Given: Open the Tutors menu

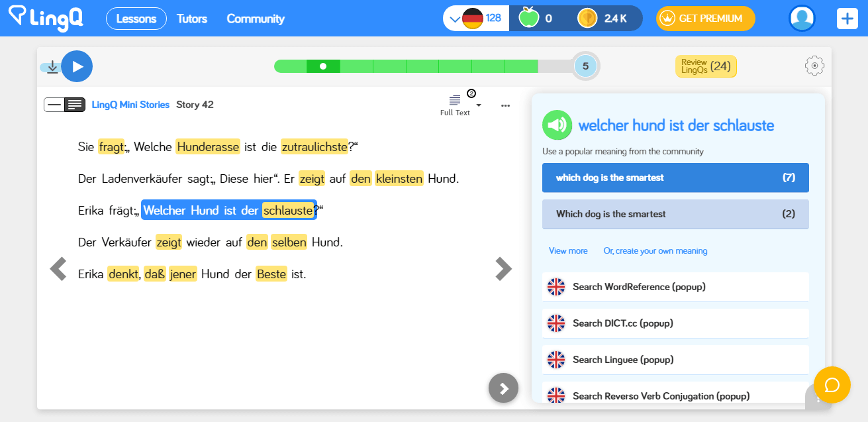Looking at the screenshot, I should (192, 19).
